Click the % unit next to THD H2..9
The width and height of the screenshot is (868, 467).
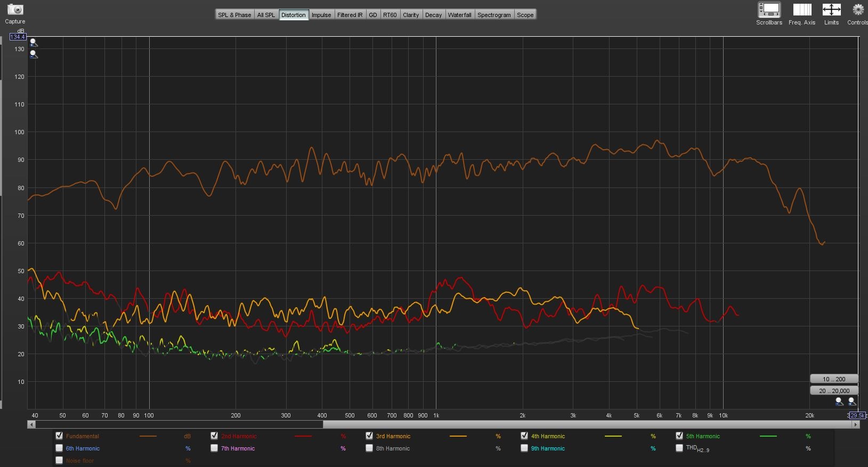tap(808, 448)
